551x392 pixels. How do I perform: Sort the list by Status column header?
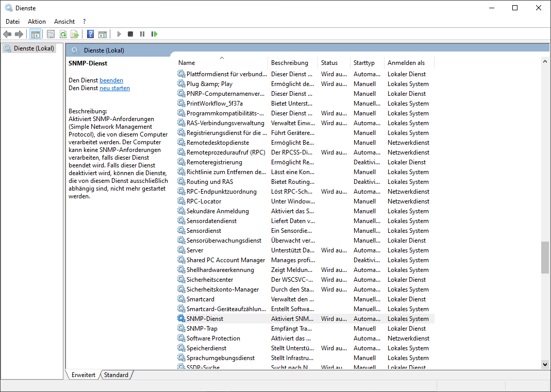pos(329,63)
